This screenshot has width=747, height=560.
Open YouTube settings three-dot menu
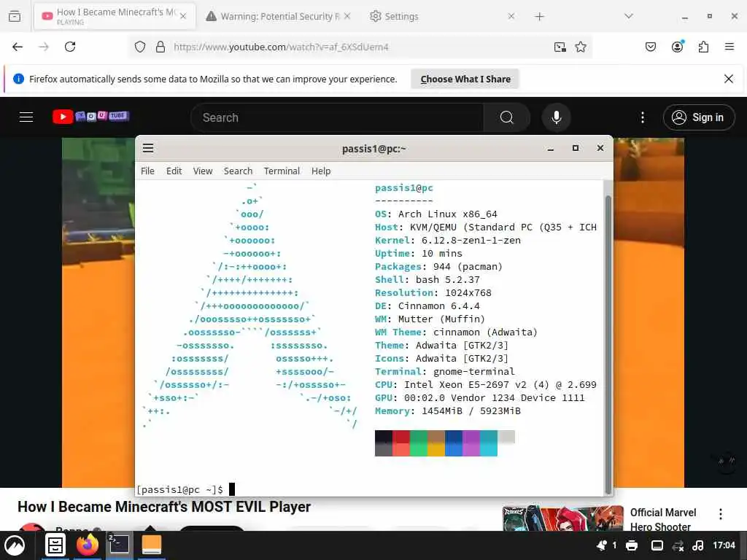(x=643, y=117)
